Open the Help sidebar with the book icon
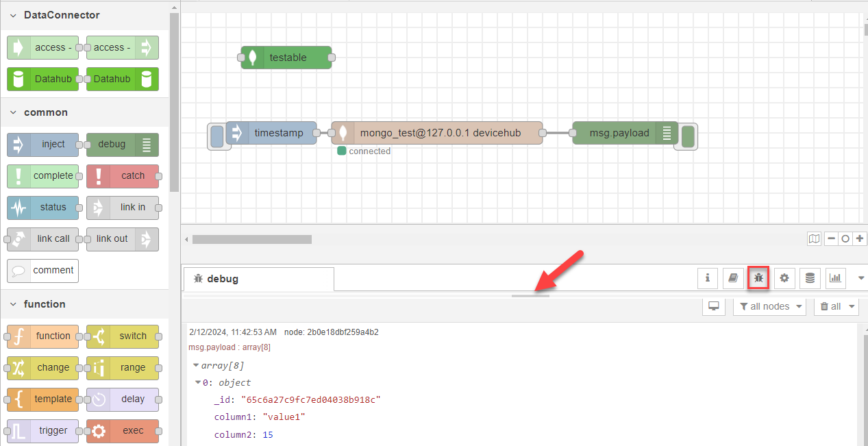 point(733,278)
